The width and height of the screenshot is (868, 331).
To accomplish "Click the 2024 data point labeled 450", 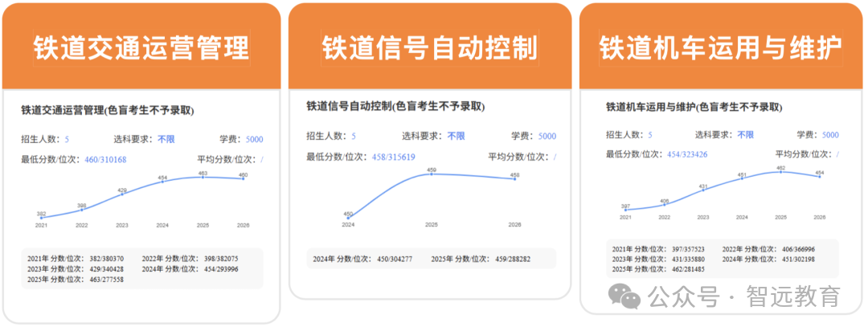I will click(x=348, y=217).
